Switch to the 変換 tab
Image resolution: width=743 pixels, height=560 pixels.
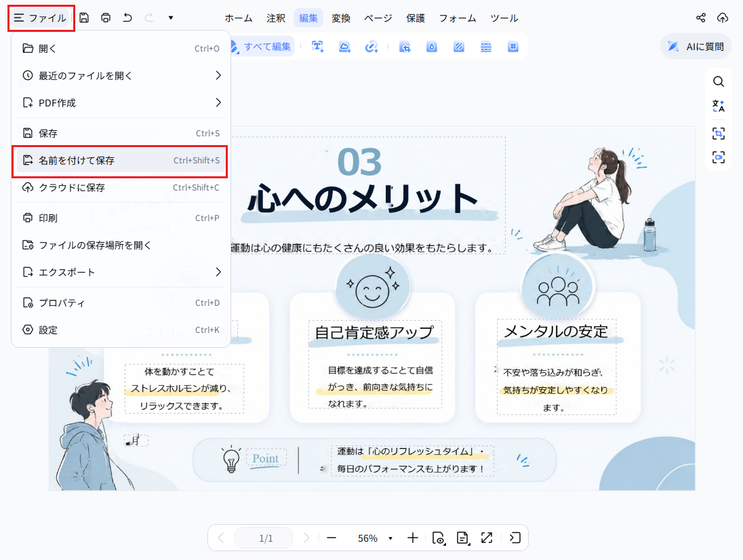[341, 18]
